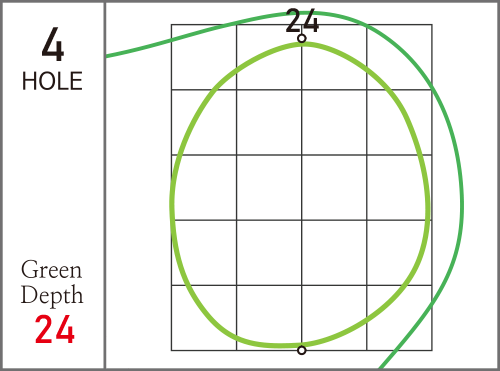Viewport: 500px width, 371px height.
Task: Click the middle row left grid cell
Action: tap(204, 187)
